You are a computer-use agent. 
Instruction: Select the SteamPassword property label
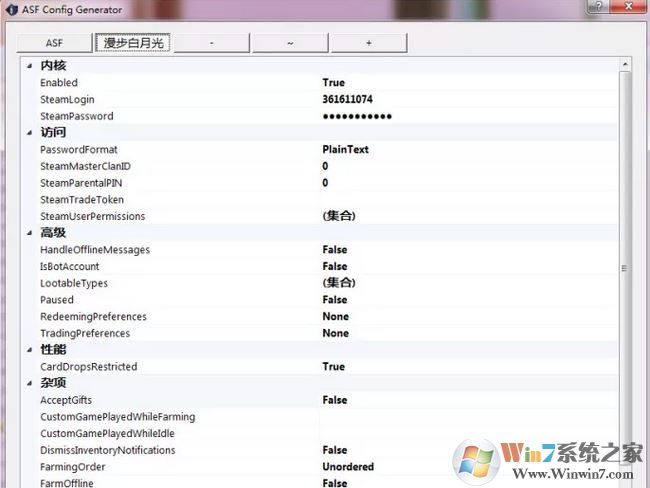click(77, 116)
